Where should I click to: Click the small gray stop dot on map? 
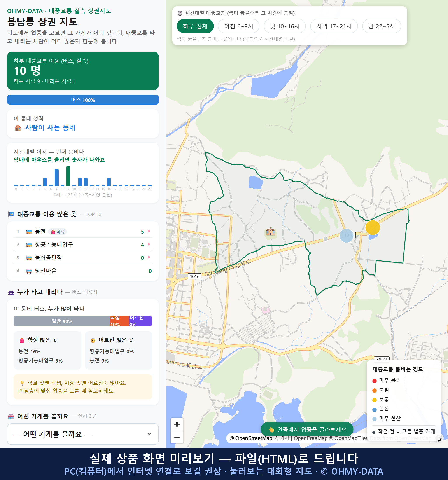coord(325,239)
